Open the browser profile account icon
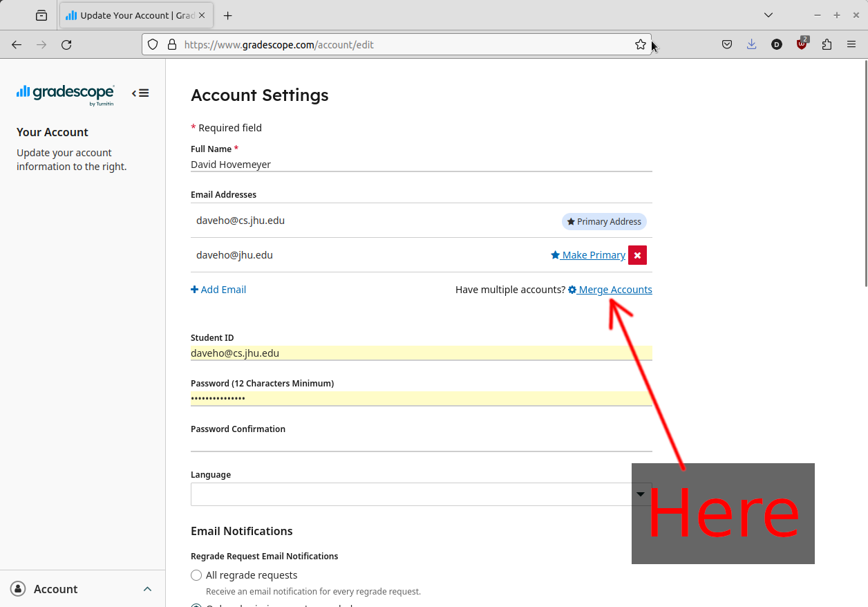The height and width of the screenshot is (607, 868). click(x=776, y=44)
